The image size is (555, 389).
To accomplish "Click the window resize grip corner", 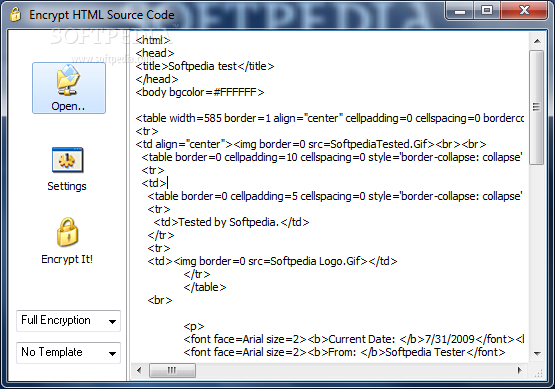I will click(x=538, y=373).
